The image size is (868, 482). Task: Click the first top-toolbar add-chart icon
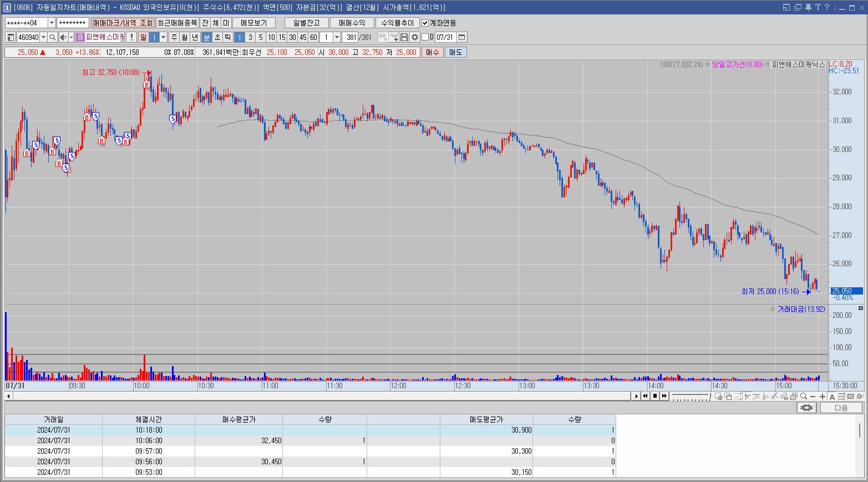point(383,37)
